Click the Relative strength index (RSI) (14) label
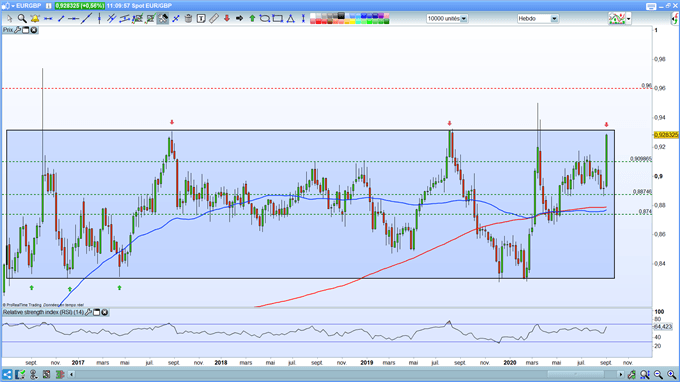This screenshot has height=382, width=680. pyautogui.click(x=43, y=312)
